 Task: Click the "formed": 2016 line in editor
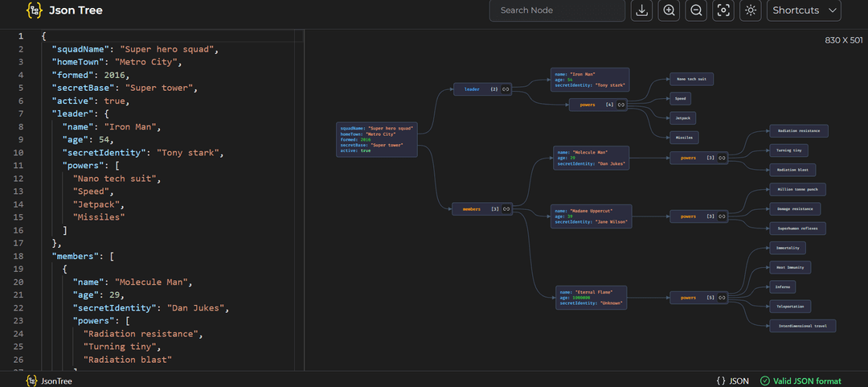click(91, 75)
